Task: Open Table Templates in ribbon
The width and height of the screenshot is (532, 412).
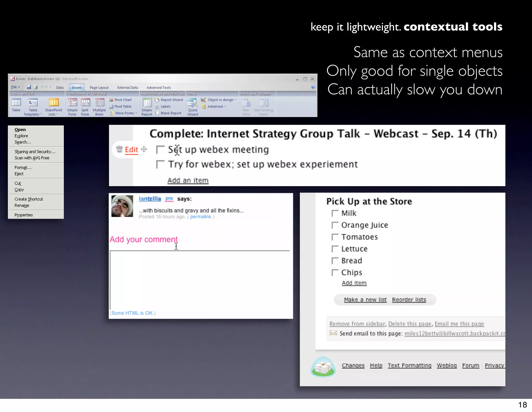Action: pos(33,107)
